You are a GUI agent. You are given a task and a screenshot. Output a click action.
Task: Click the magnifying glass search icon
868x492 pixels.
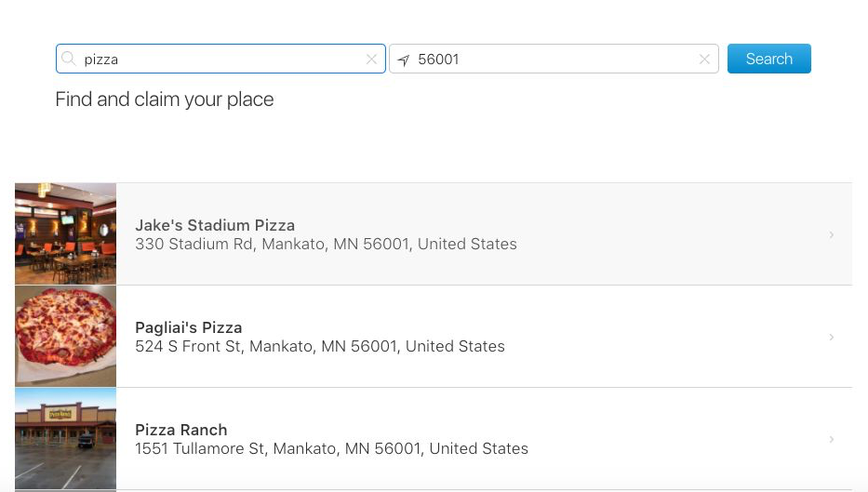(x=69, y=59)
